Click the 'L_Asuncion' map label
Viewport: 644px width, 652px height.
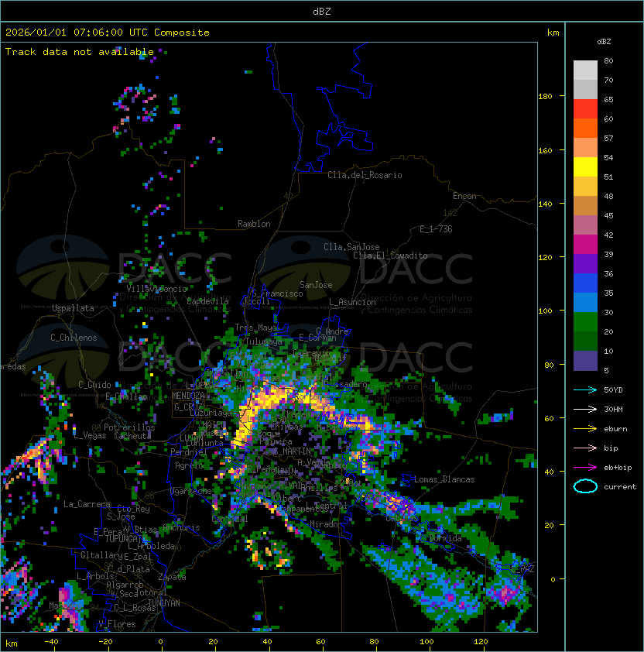coord(352,302)
